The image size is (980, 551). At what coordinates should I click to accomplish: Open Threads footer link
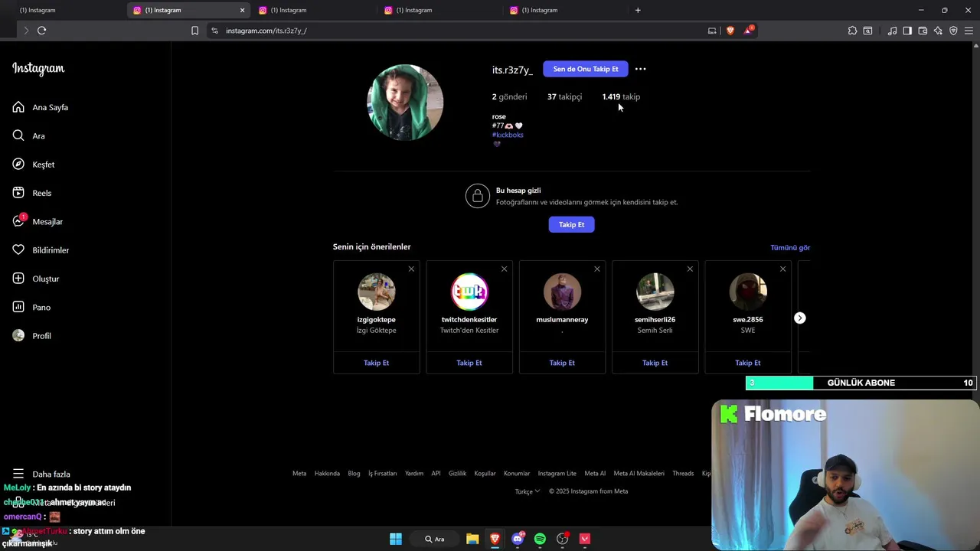tap(683, 474)
